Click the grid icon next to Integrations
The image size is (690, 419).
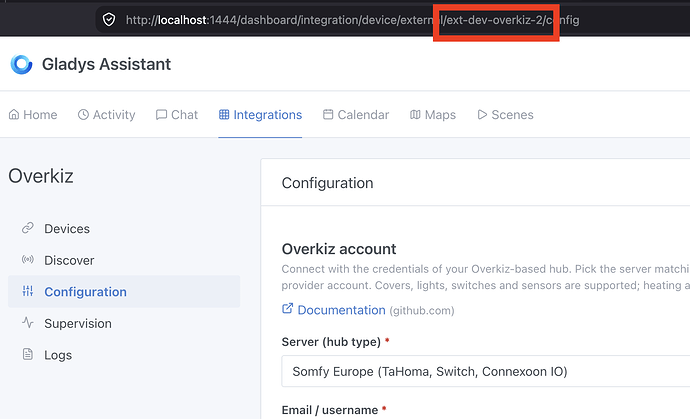pyautogui.click(x=224, y=114)
